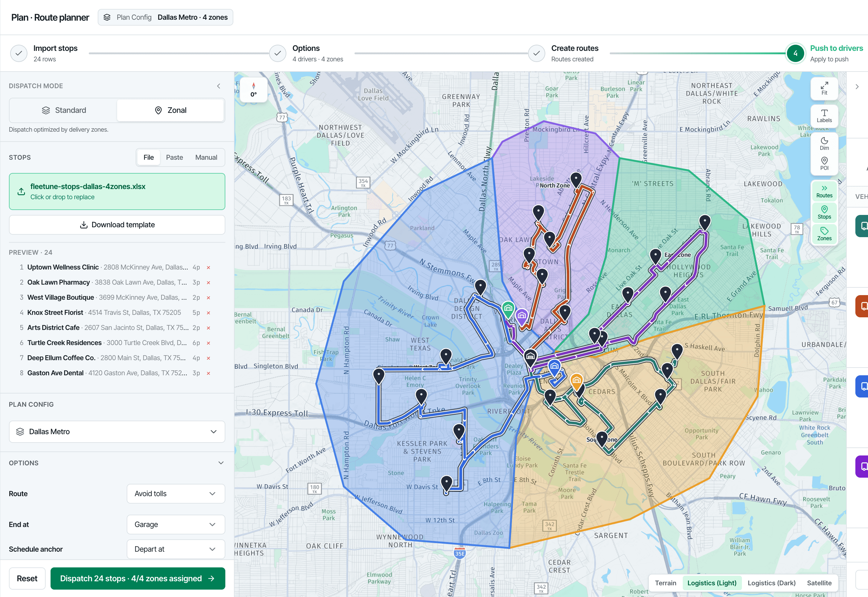This screenshot has width=868, height=597.
Task: Toggle Routes layer visibility
Action: point(824,191)
